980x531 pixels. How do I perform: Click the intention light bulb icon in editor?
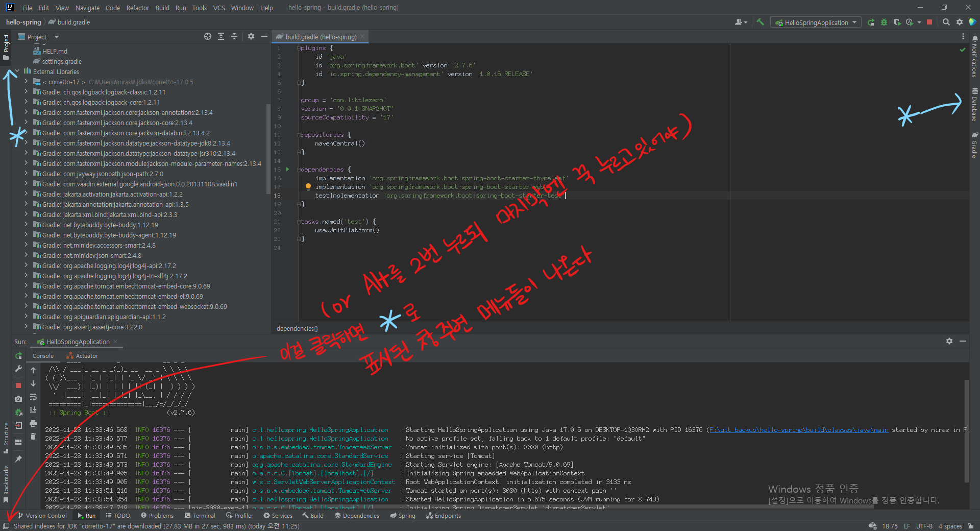308,187
